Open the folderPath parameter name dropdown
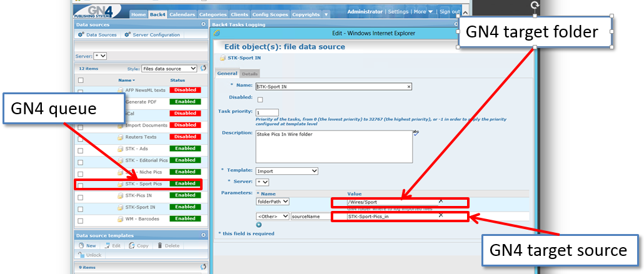 coord(273,202)
